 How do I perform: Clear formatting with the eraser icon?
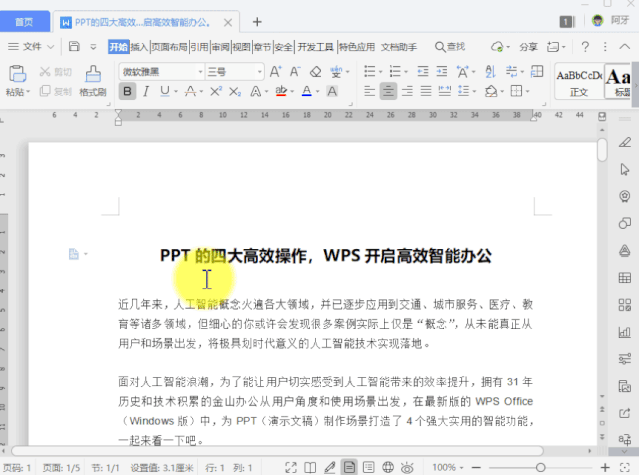pyautogui.click(x=315, y=72)
